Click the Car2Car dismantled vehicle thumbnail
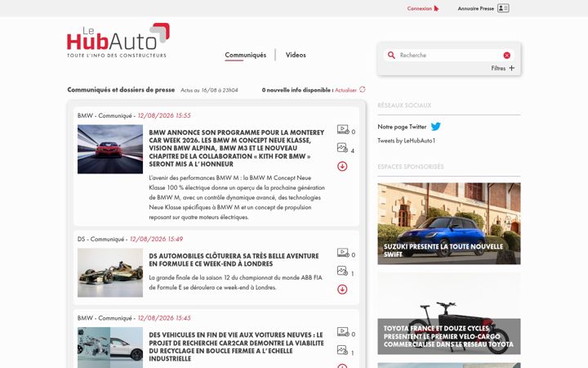The width and height of the screenshot is (588, 368). [x=110, y=348]
